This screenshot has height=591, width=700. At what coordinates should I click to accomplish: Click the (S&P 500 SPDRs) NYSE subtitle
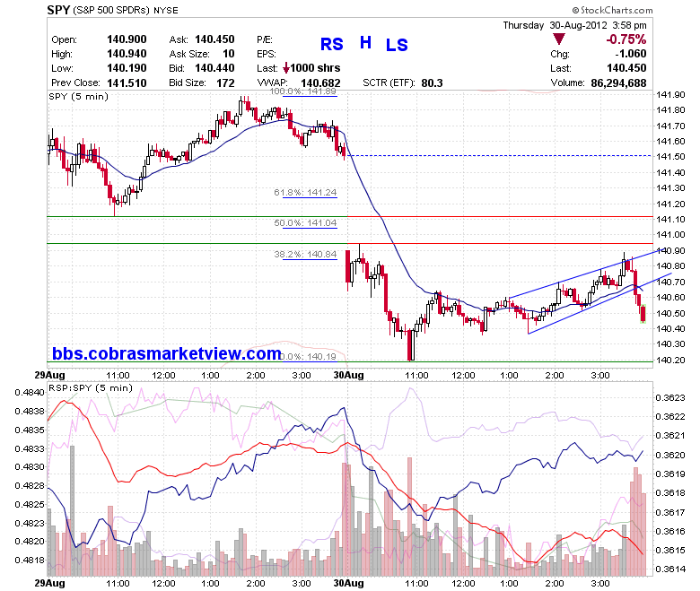(126, 10)
